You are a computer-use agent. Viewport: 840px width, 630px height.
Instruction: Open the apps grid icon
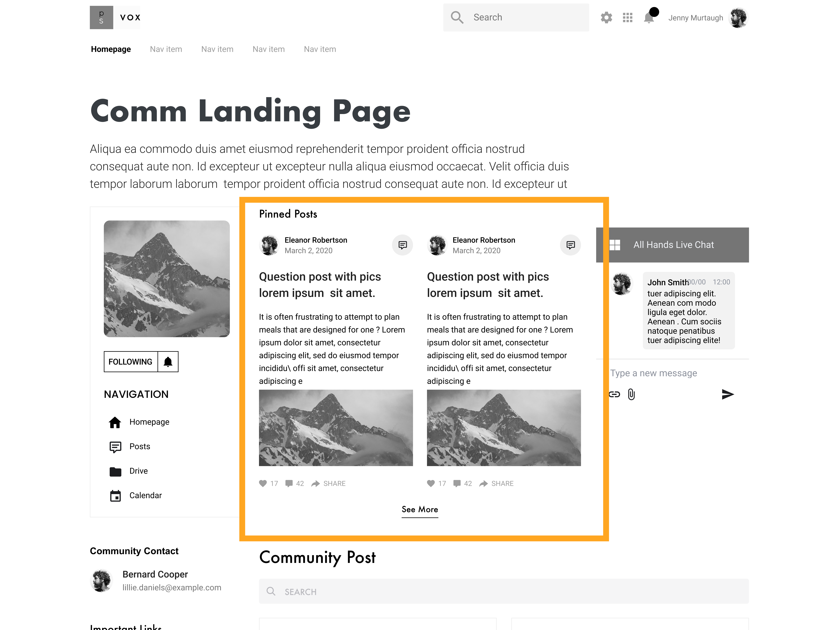[627, 17]
